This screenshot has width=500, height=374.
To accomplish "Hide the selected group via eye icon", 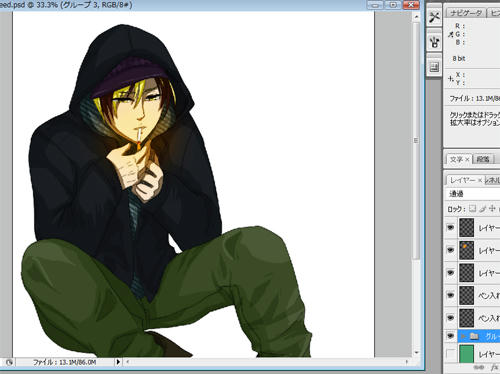I will point(450,336).
